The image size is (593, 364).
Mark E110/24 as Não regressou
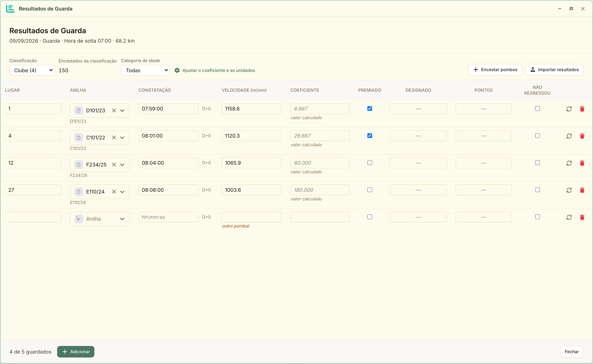tap(537, 190)
